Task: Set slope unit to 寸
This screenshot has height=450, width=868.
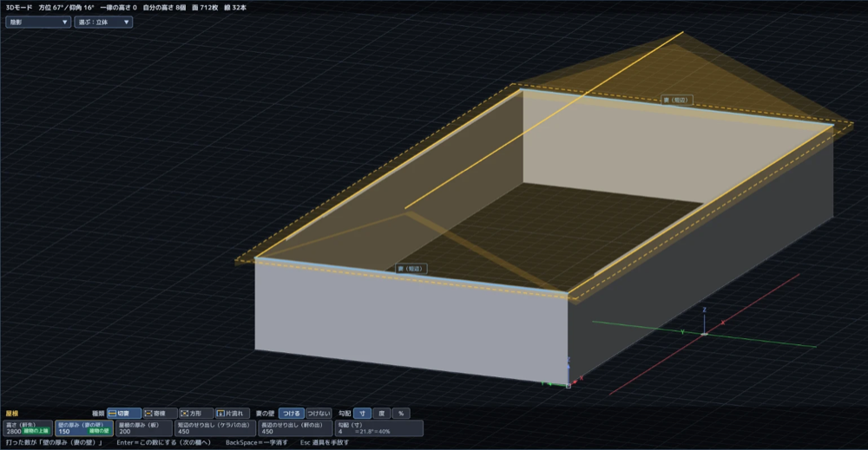Action: point(362,414)
